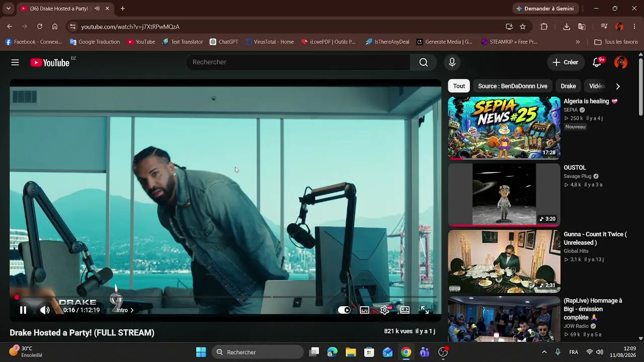
Task: Open the VirusTotal - Home bookmark
Action: point(270,42)
